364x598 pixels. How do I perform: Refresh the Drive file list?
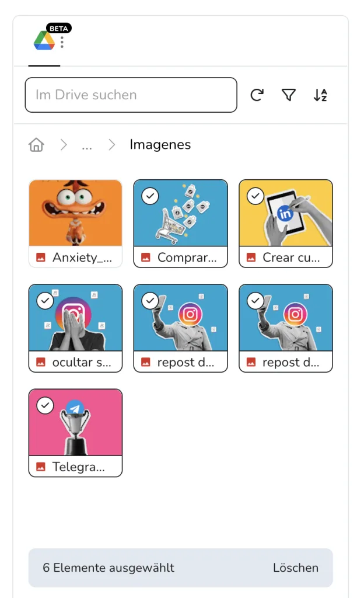click(257, 95)
